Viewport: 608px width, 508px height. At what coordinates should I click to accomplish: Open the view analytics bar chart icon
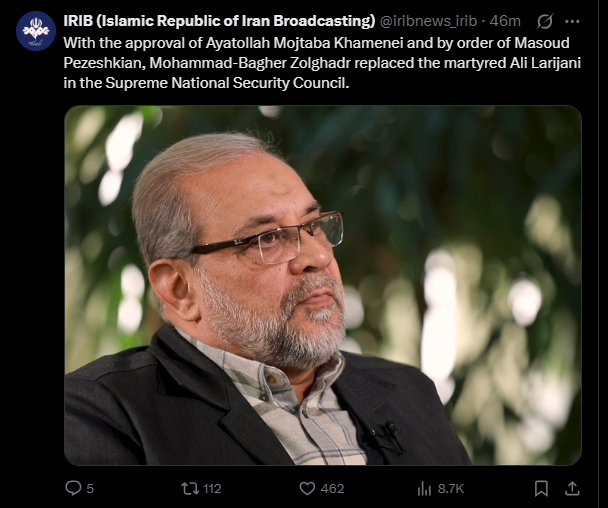coord(424,489)
